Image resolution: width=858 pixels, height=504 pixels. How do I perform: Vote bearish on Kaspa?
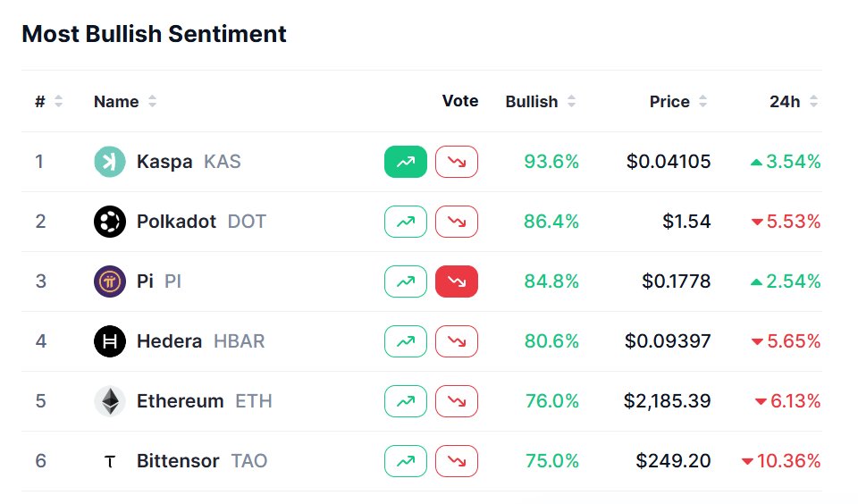457,162
